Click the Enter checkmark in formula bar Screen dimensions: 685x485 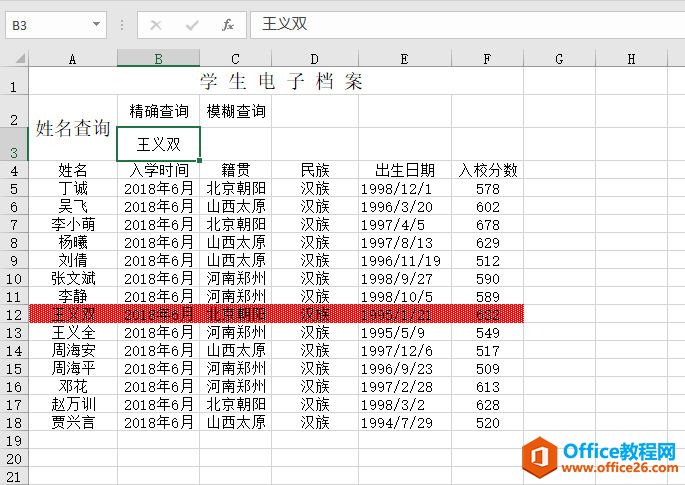(192, 24)
